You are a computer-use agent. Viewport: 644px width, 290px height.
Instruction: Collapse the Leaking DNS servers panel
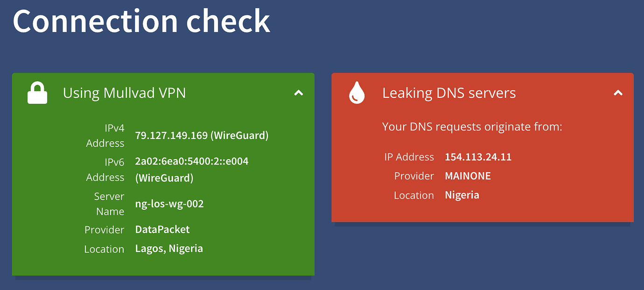[x=618, y=93]
